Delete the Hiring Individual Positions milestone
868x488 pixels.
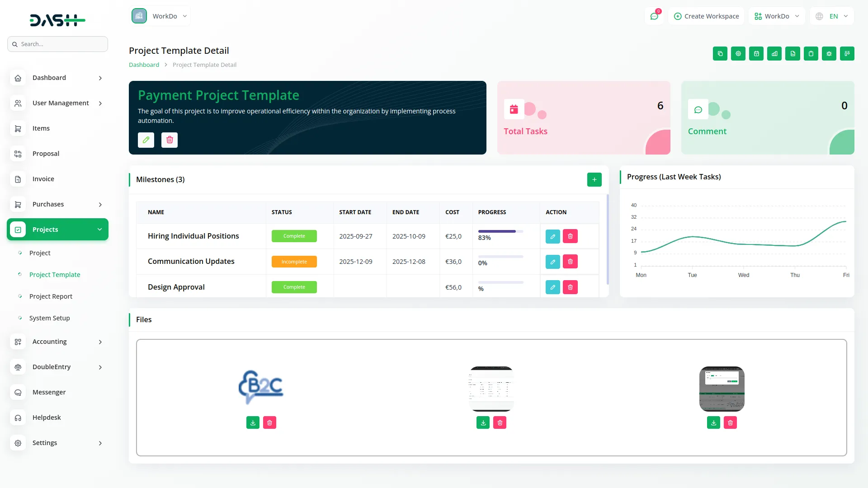(570, 236)
